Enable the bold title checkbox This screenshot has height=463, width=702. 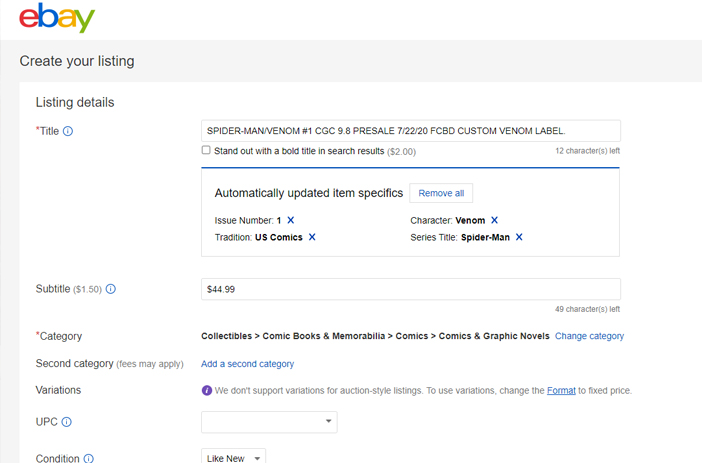206,150
